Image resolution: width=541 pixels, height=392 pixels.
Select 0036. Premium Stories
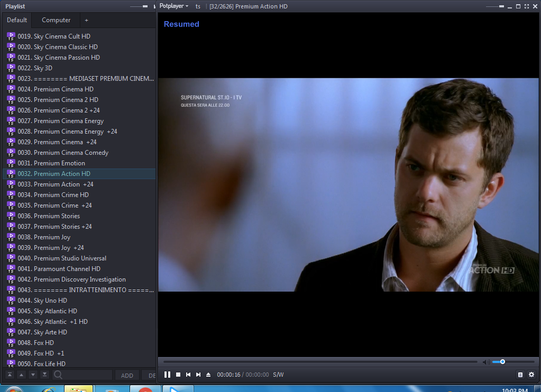(x=79, y=216)
